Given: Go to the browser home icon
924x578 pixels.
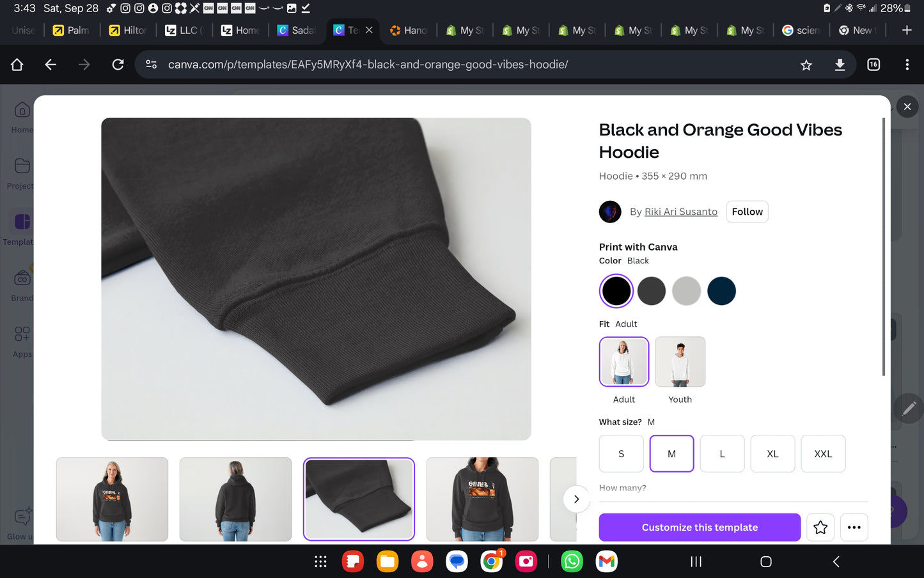Looking at the screenshot, I should 17,65.
